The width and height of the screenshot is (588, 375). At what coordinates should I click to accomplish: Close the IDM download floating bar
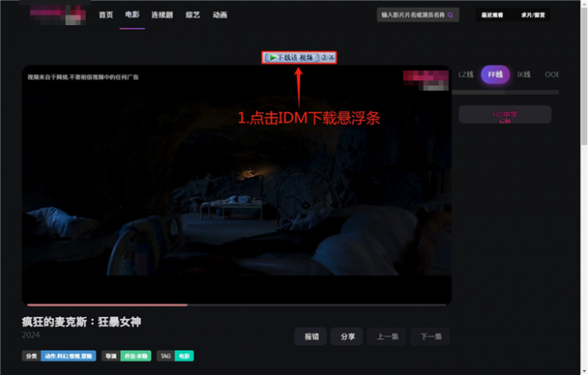click(331, 57)
